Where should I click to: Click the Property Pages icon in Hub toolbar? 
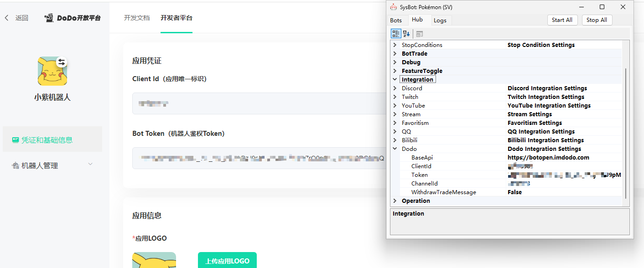pyautogui.click(x=419, y=33)
